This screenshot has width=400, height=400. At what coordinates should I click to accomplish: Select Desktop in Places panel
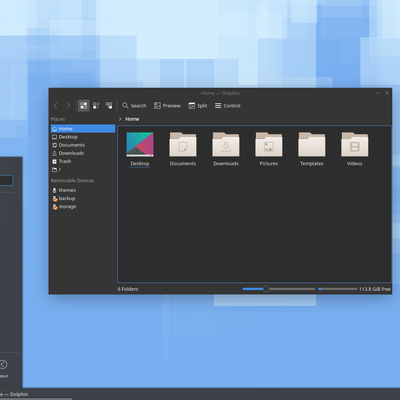point(83,137)
